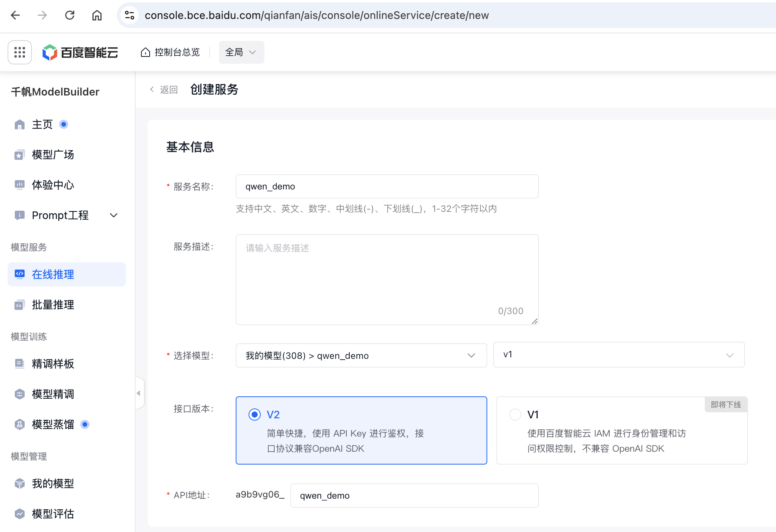Open site info icon in address bar
The width and height of the screenshot is (776, 532).
point(130,15)
